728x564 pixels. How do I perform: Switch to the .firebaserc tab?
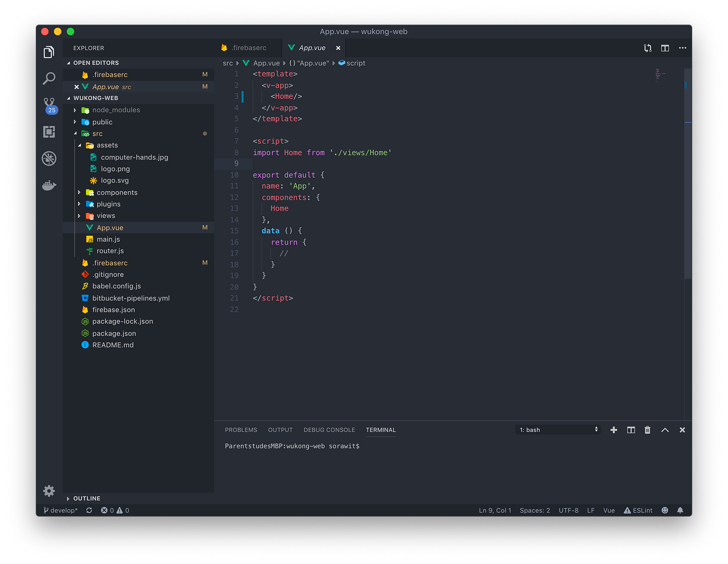pos(249,47)
